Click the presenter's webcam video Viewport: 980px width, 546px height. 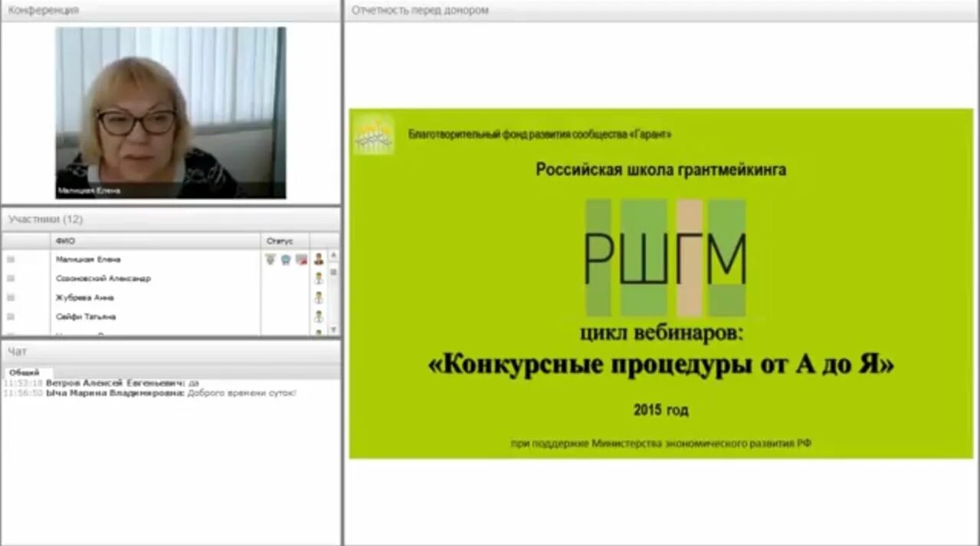click(170, 113)
